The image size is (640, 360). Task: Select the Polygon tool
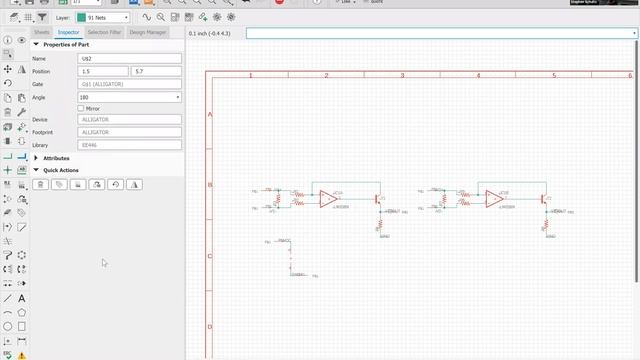(22, 313)
